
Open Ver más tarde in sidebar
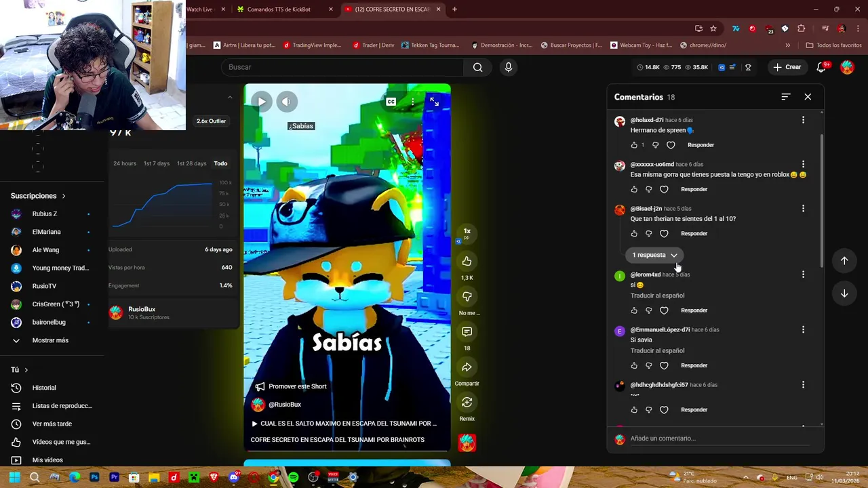tap(51, 424)
